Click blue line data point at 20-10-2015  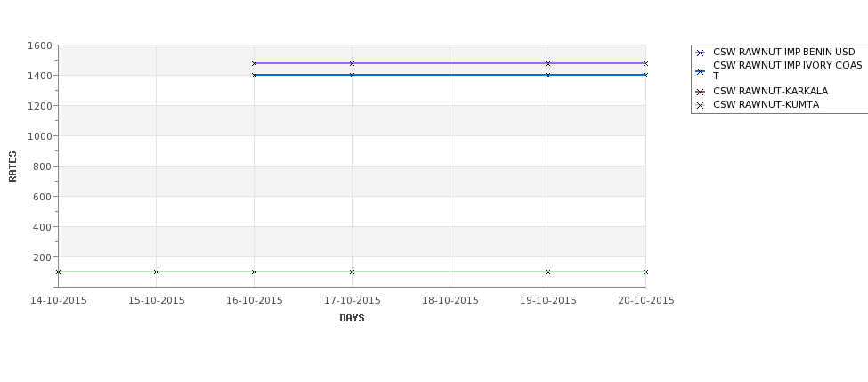click(645, 75)
